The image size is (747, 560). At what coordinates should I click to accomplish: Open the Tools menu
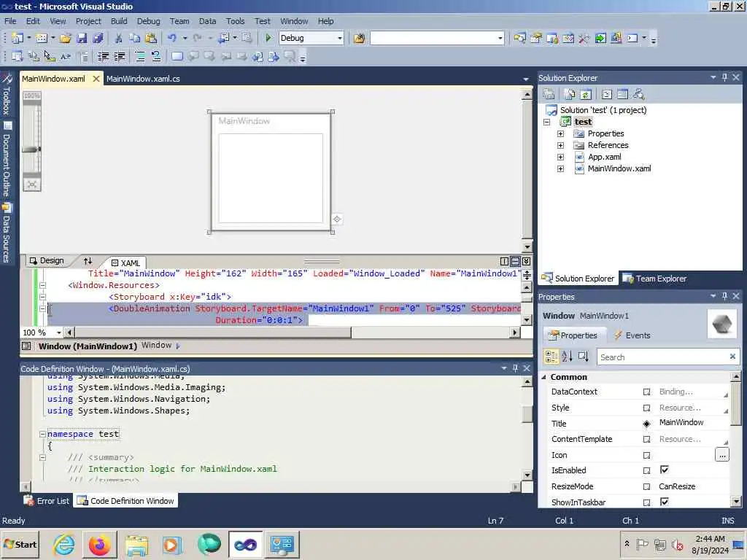236,21
